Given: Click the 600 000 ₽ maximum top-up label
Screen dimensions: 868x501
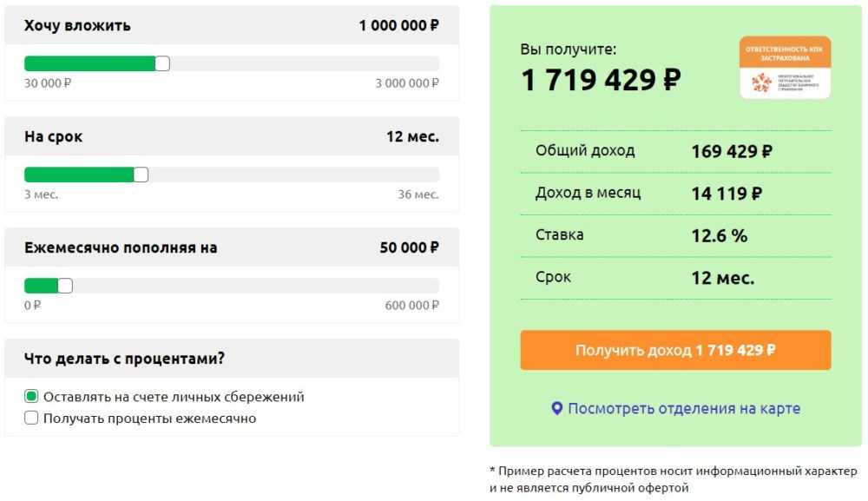Looking at the screenshot, I should click(x=412, y=306).
